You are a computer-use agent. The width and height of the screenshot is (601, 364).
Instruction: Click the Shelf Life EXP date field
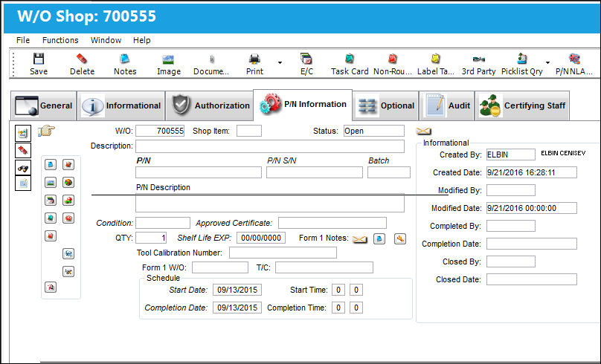[x=261, y=238]
